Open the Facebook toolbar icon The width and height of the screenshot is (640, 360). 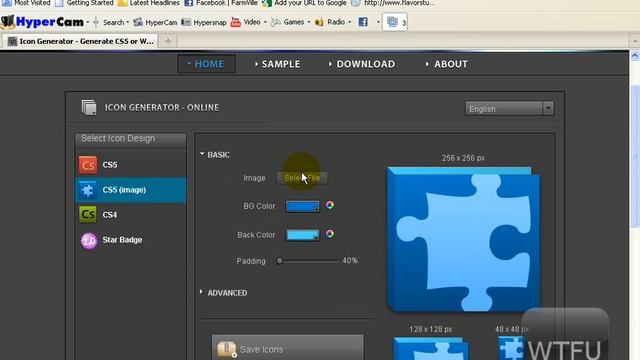pyautogui.click(x=363, y=22)
